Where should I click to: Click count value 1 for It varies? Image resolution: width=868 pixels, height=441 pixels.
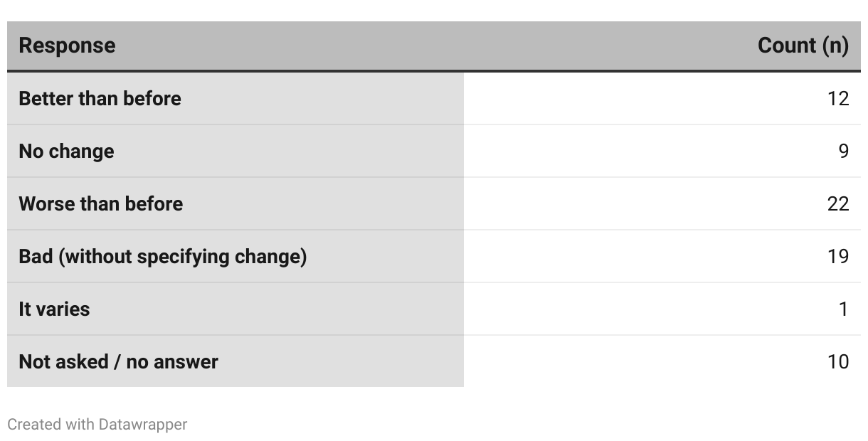coord(843,309)
